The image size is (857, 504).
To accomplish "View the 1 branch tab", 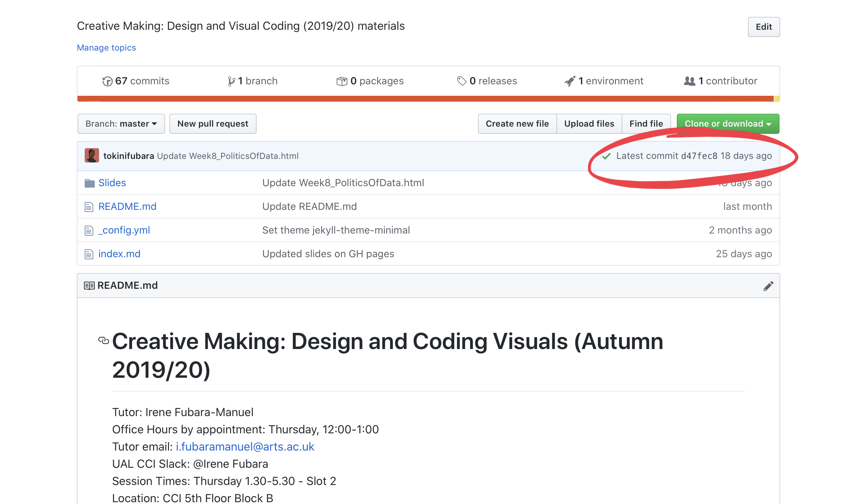I will (253, 81).
